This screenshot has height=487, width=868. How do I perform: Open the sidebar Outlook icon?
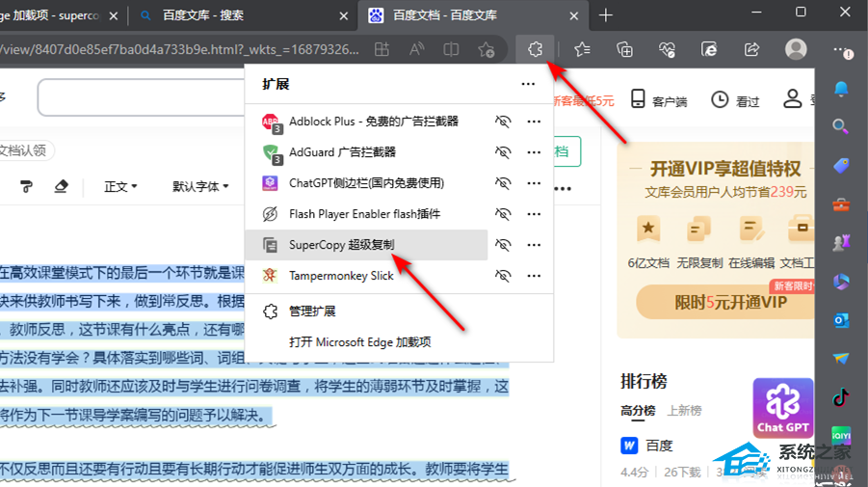[841, 320]
